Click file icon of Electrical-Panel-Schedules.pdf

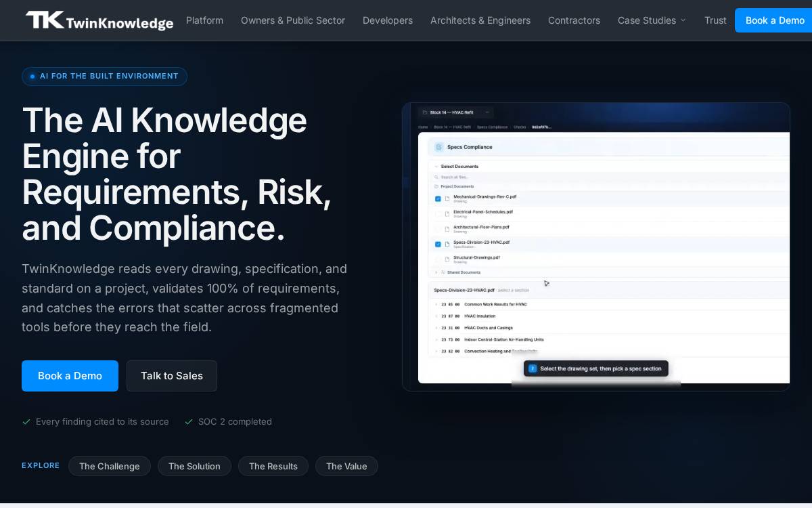[x=447, y=214]
